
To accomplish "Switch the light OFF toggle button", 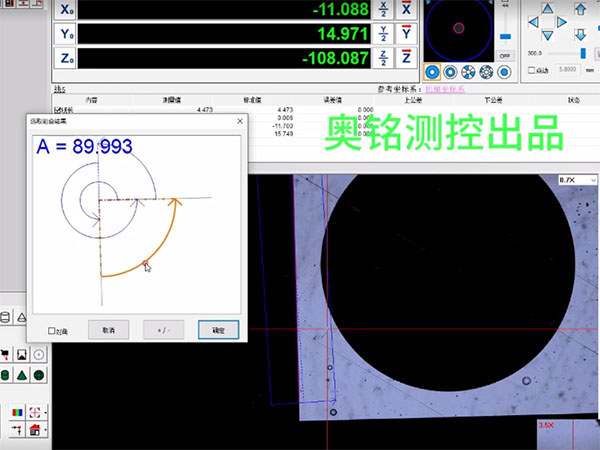I will point(505,56).
